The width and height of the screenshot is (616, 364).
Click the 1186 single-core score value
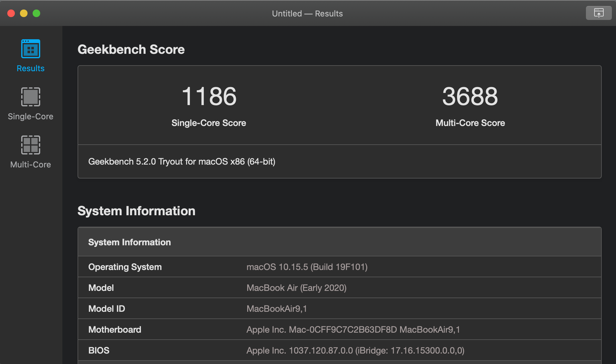[209, 96]
